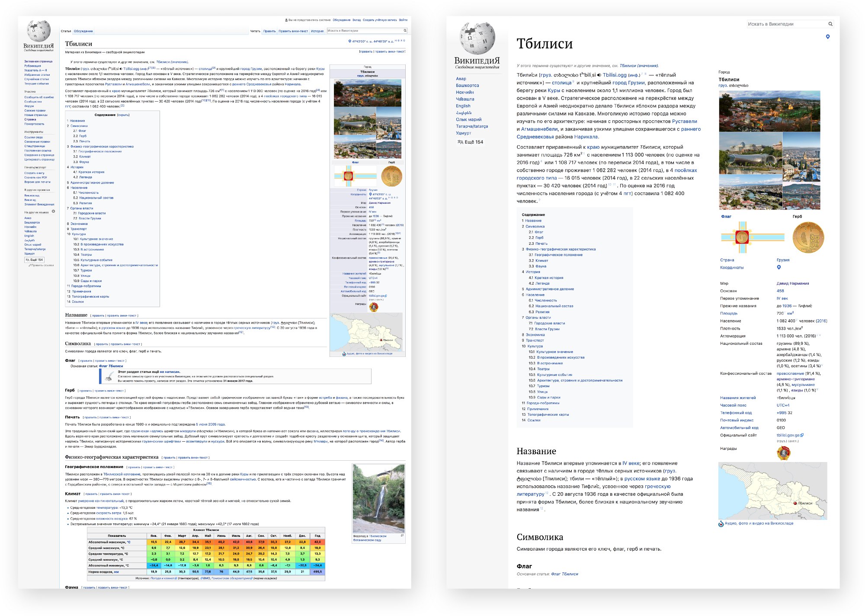This screenshot has height=616, width=865.
Task: Expand 'Ещё 154' languages on right sidebar
Action: pyautogui.click(x=471, y=142)
